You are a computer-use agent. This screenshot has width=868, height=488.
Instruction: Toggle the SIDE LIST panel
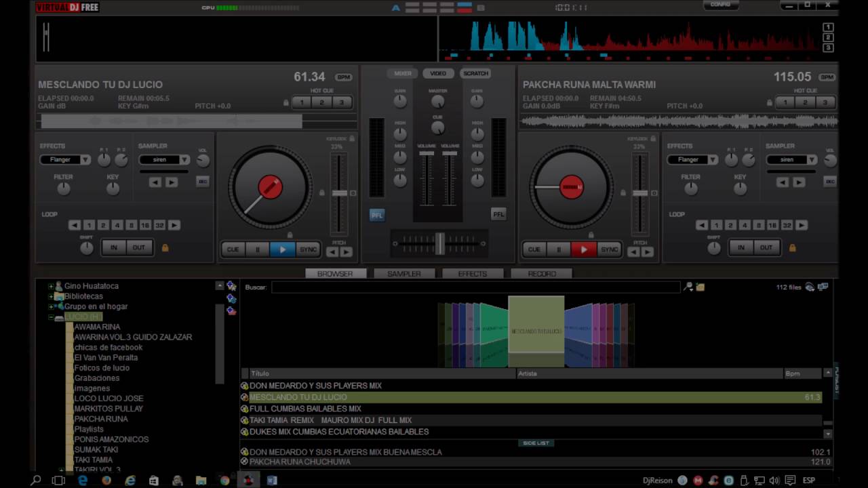(536, 443)
